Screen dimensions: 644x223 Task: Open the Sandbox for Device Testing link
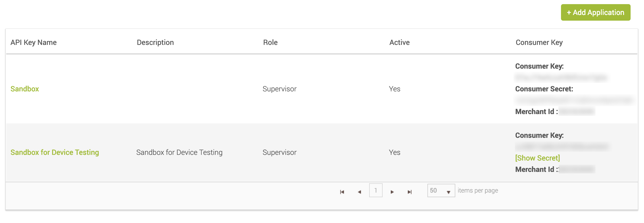coord(55,152)
